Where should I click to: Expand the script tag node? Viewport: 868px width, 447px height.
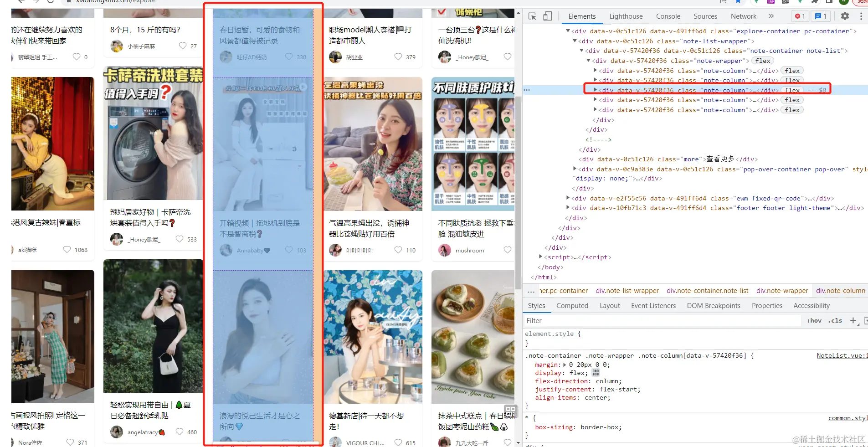[x=540, y=257]
